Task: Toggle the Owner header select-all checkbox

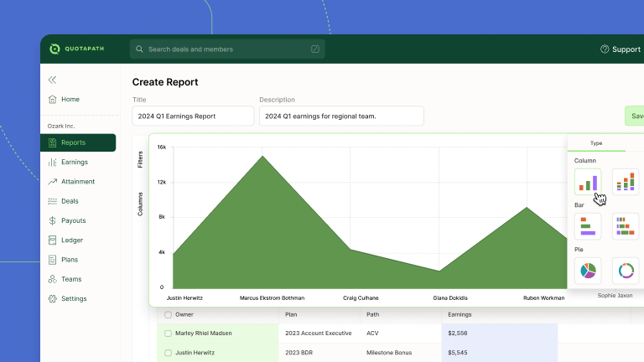Action: click(168, 315)
